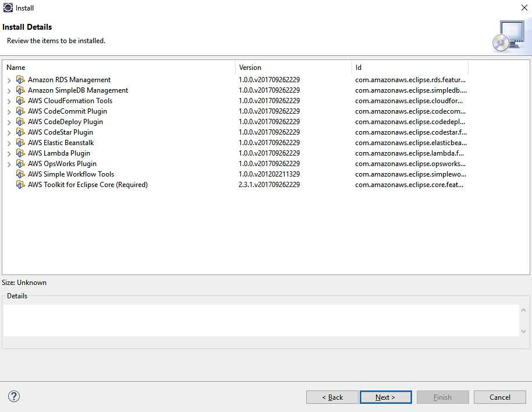Click the com.amazonaws.eclipse.elasticbea... id
The image size is (532, 412).
pyautogui.click(x=411, y=143)
